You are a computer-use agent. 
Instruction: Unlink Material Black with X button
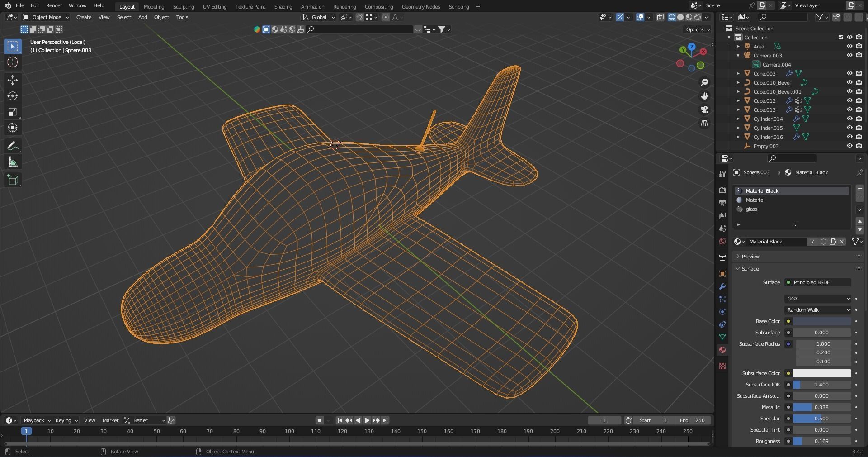point(842,242)
